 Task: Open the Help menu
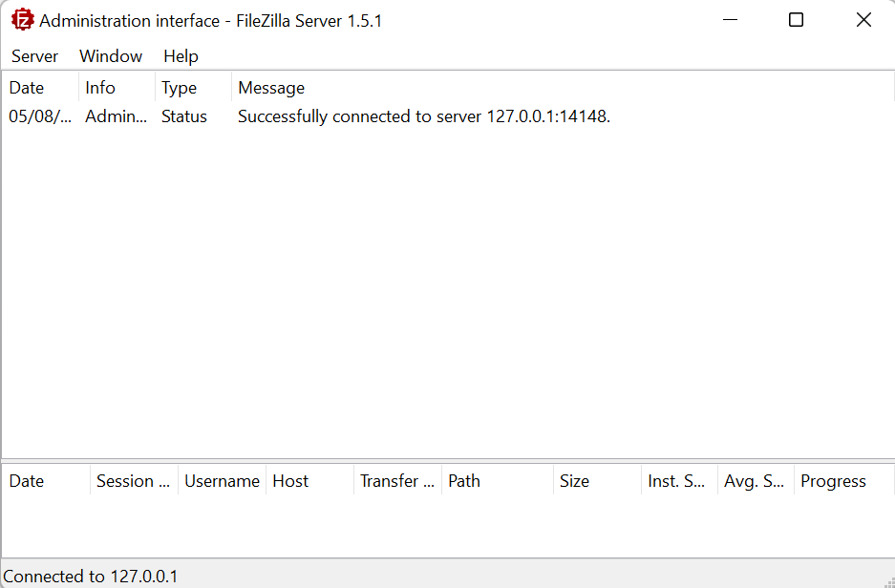181,56
